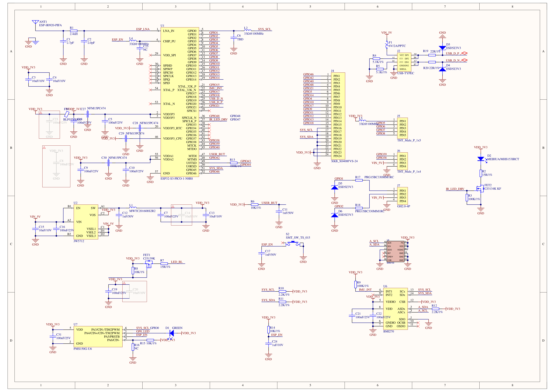555x392 pixels.
Task: Select the J5 THT_Male_P_1x5 header
Action: point(402,128)
